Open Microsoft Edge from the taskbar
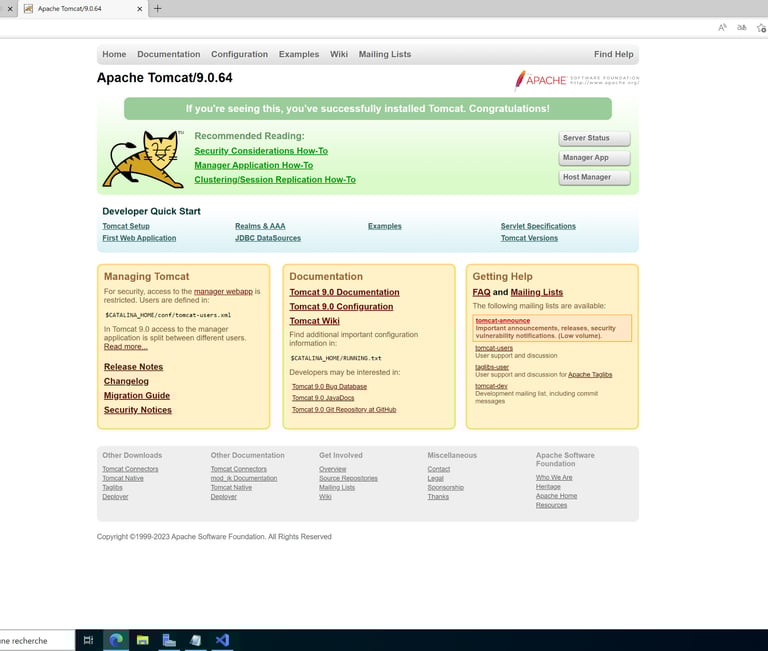Viewport: 768px width, 651px height. tap(116, 640)
